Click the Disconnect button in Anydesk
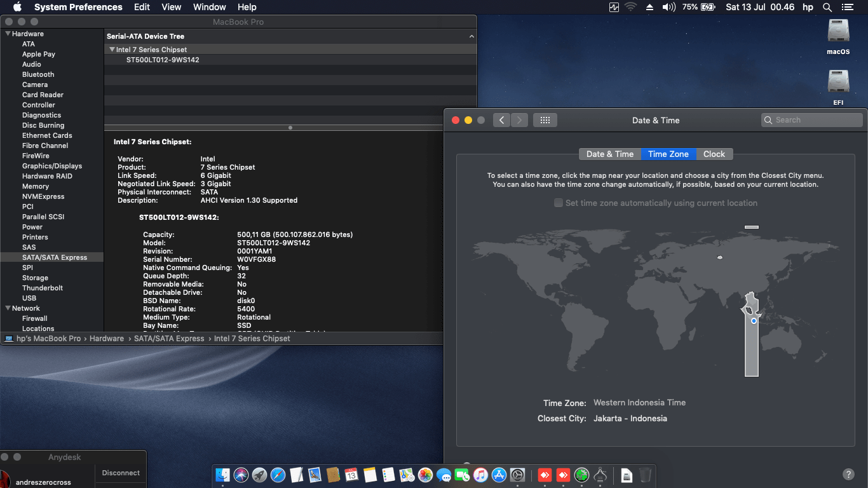868x488 pixels. [121, 473]
